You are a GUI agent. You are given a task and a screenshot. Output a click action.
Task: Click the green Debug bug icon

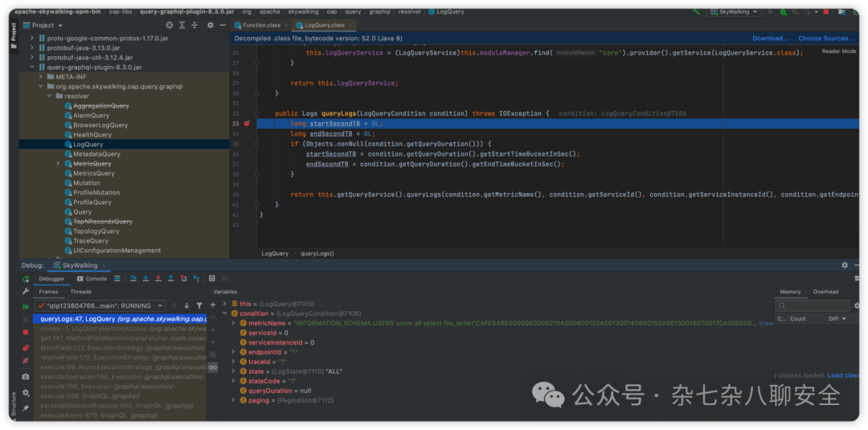784,11
